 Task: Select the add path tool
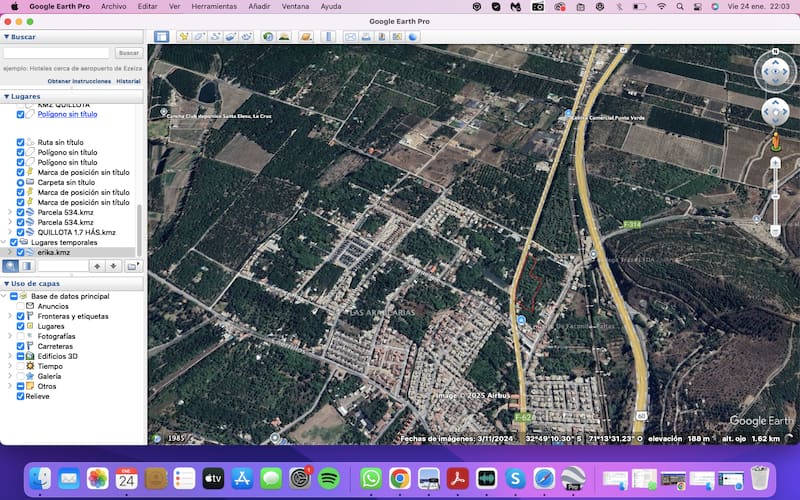(215, 37)
